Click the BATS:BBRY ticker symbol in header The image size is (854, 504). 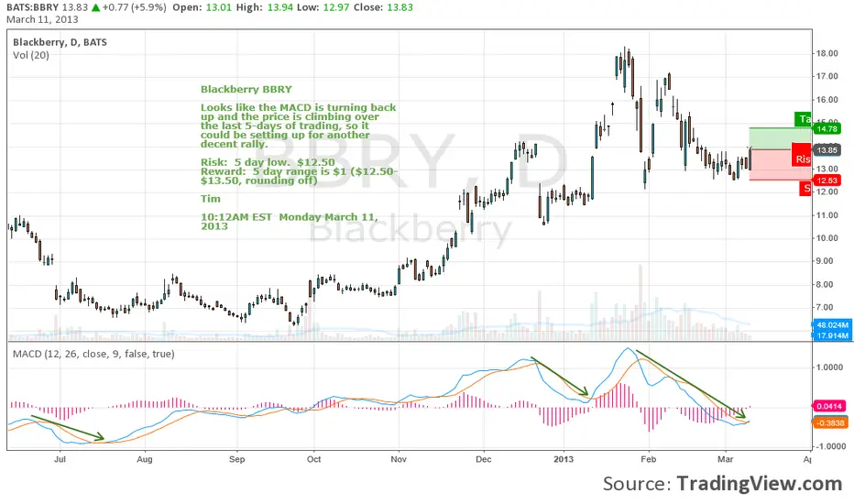[x=33, y=7]
